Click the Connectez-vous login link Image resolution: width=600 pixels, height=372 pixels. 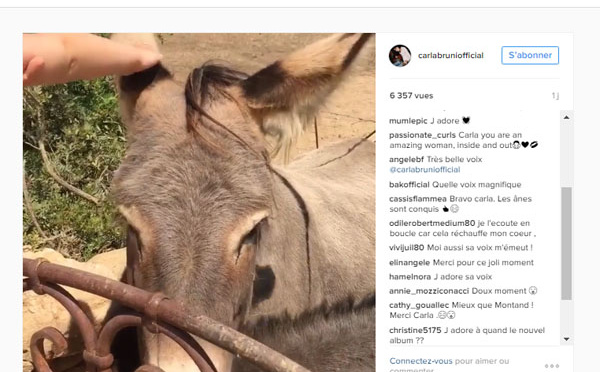pos(421,361)
